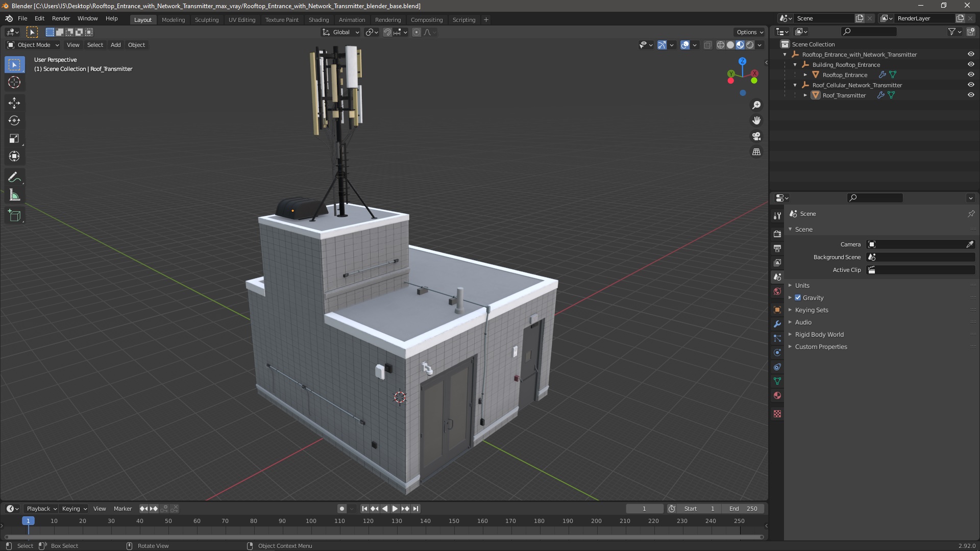Toggle snapping magnet icon
Image resolution: width=980 pixels, height=551 pixels.
click(x=388, y=32)
